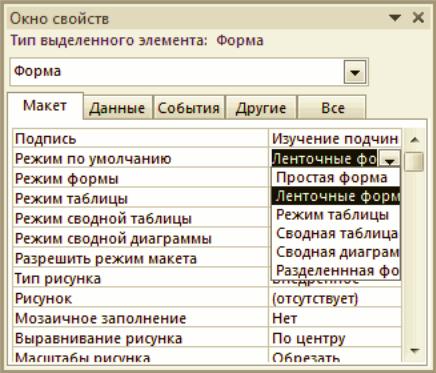Edit the Подпись property value field

pyautogui.click(x=335, y=139)
